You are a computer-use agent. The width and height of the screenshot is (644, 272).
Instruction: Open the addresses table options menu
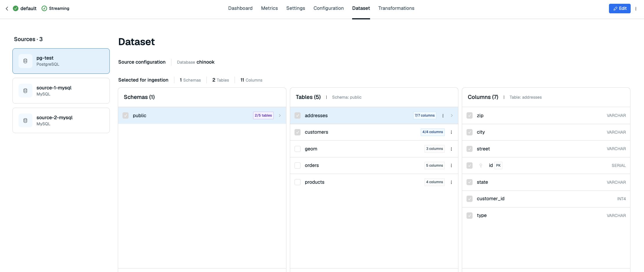point(443,115)
